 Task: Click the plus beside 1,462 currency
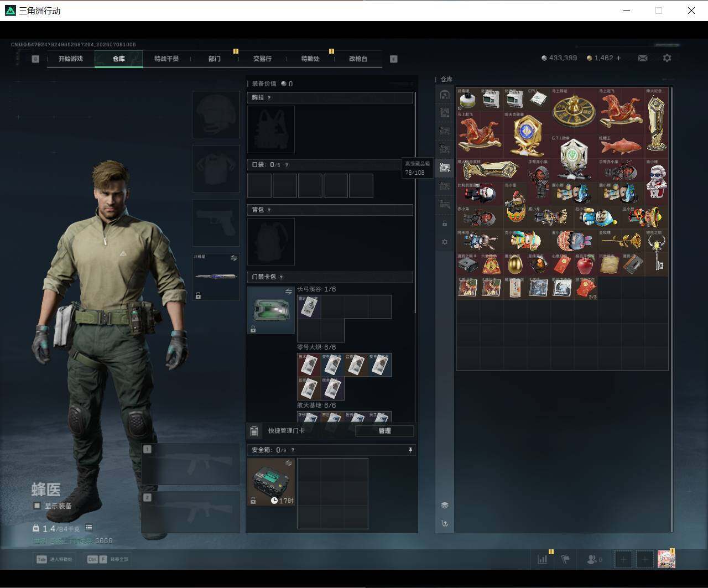(618, 58)
